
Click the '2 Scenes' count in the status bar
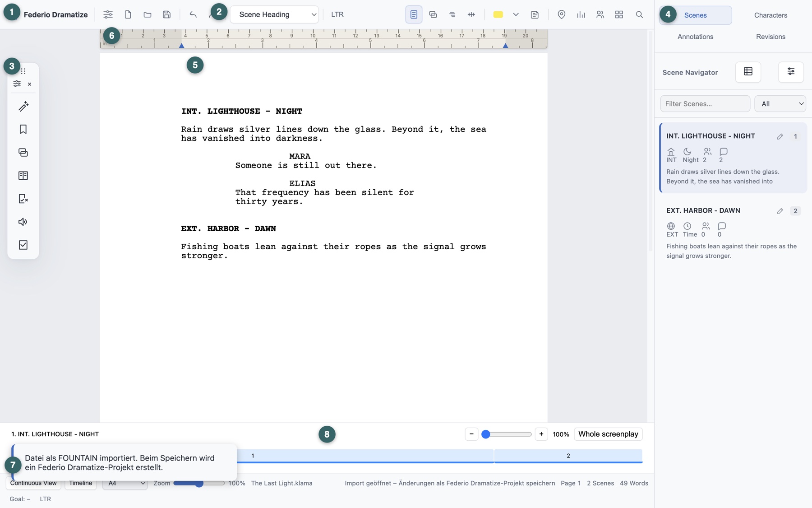[x=600, y=483]
